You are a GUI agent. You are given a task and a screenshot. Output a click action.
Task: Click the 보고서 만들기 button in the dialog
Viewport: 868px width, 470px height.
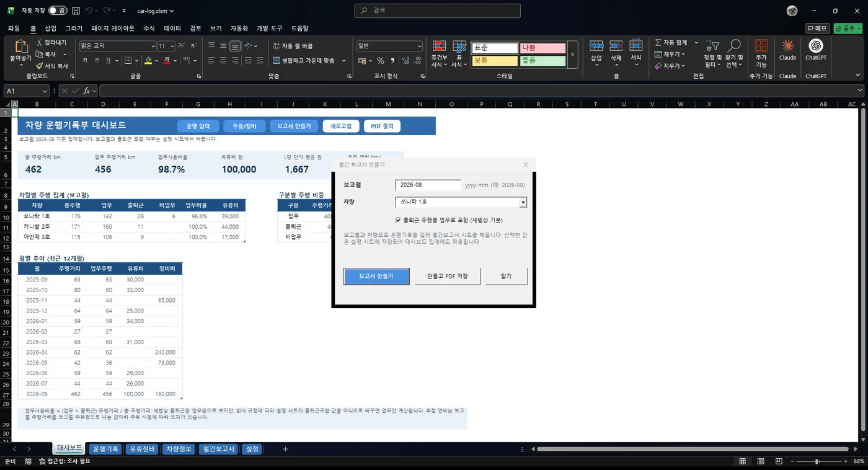(x=376, y=276)
